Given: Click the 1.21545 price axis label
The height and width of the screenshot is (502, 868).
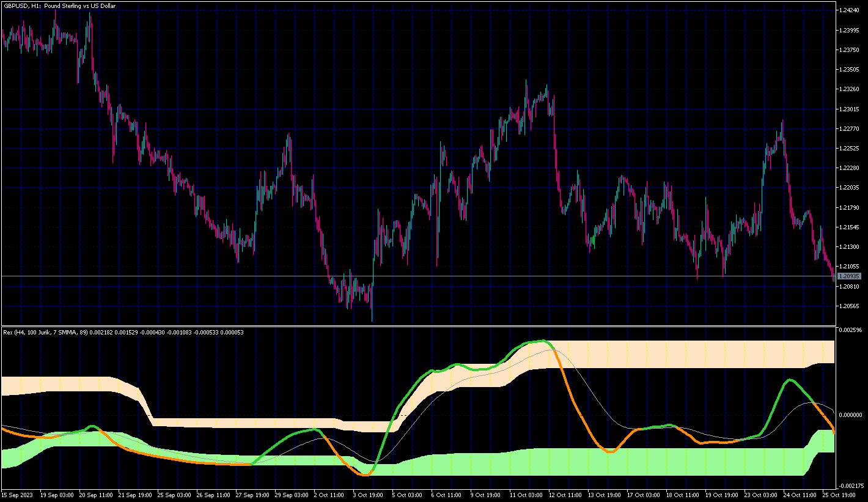Looking at the screenshot, I should click(850, 227).
